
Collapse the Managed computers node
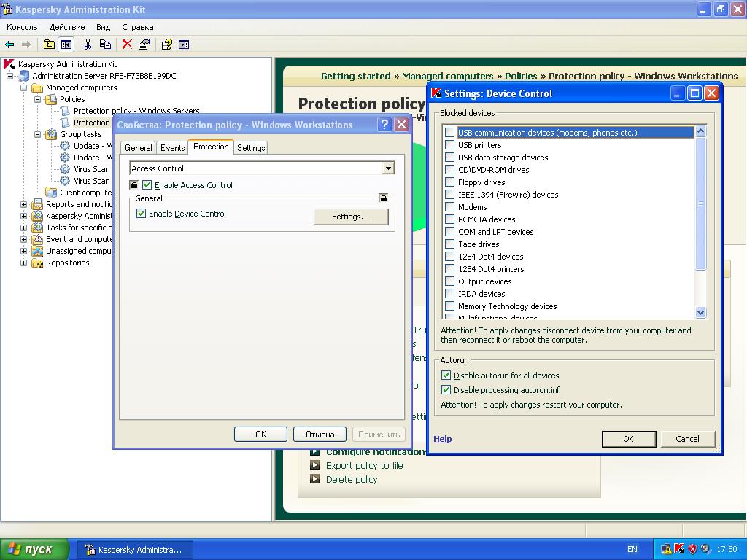click(23, 87)
